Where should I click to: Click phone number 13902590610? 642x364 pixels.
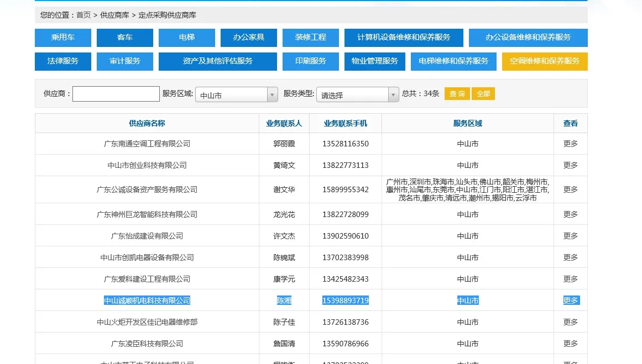[346, 236]
